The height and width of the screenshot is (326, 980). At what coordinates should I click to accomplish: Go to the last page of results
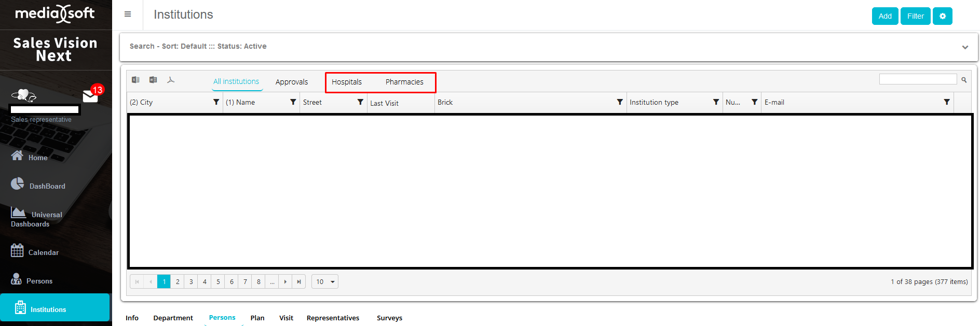(299, 282)
